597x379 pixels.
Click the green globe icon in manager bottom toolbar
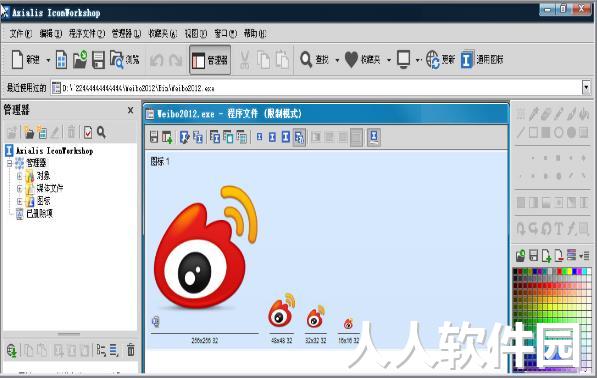click(11, 350)
